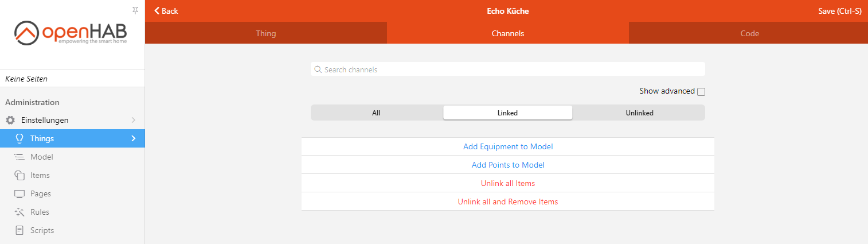The width and height of the screenshot is (868, 244).
Task: Click the Scripts document icon
Action: coord(19,230)
